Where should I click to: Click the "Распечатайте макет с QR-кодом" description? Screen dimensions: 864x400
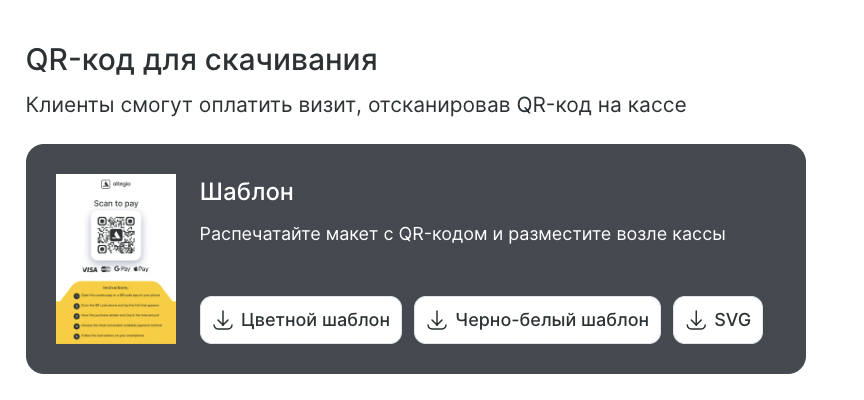pos(462,235)
